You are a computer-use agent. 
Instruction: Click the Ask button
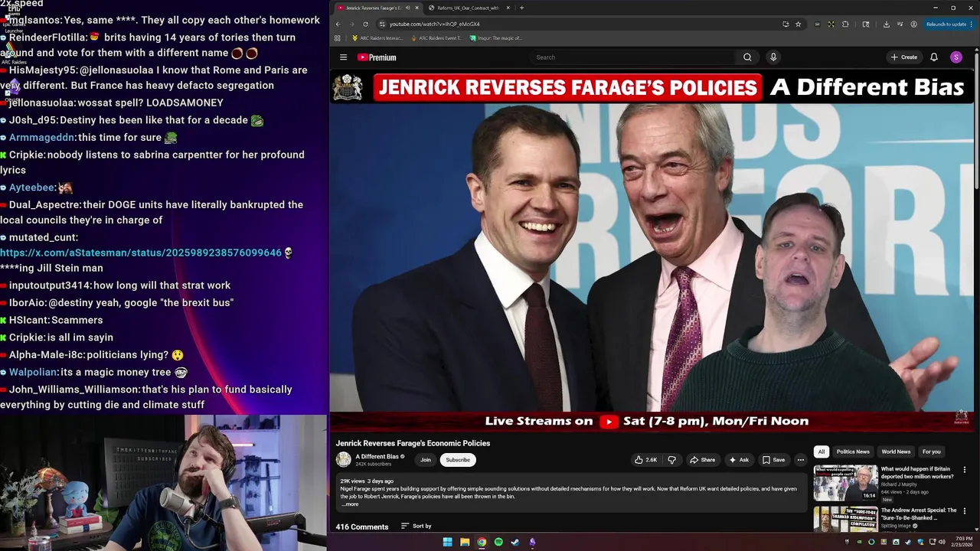point(738,460)
